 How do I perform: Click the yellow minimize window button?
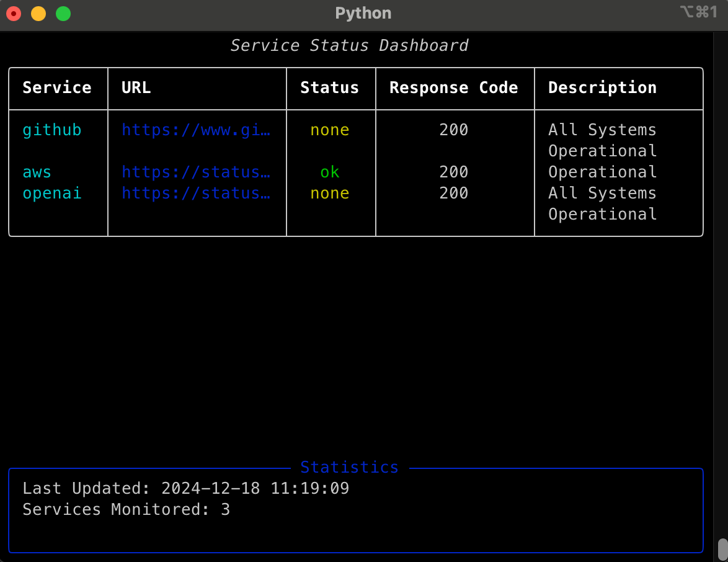coord(38,14)
